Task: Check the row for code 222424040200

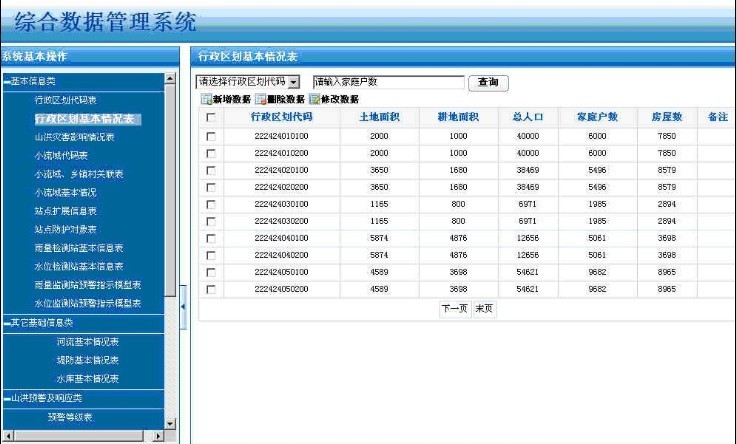Action: point(211,255)
